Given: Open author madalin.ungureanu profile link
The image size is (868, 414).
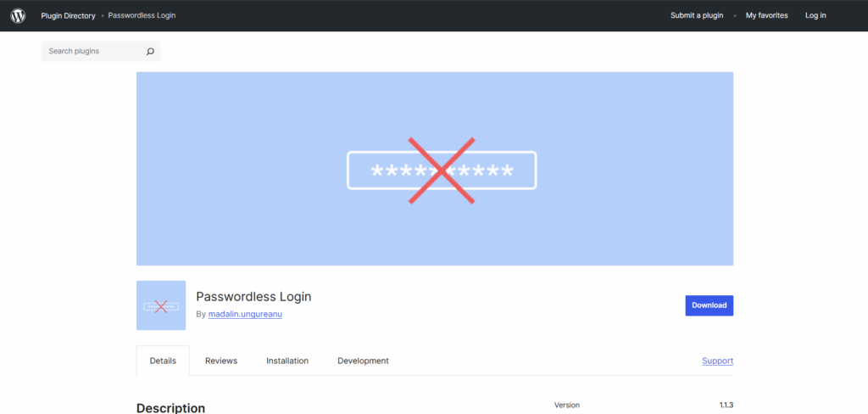Looking at the screenshot, I should pyautogui.click(x=245, y=314).
